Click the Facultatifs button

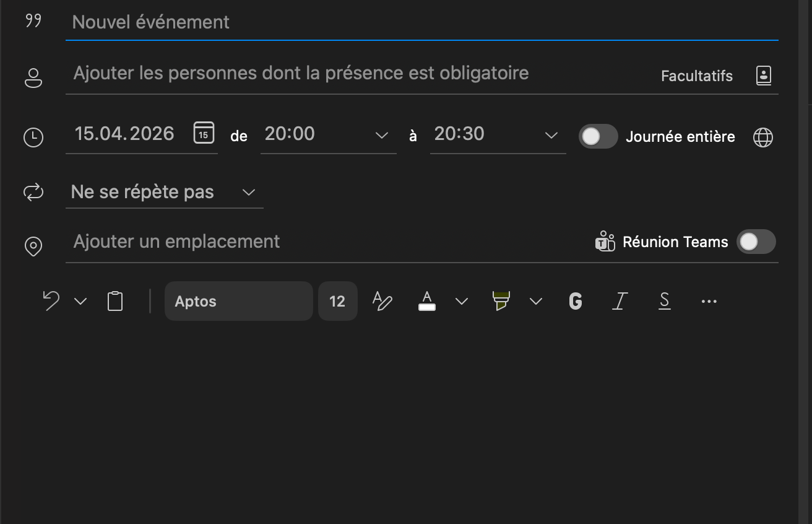696,76
